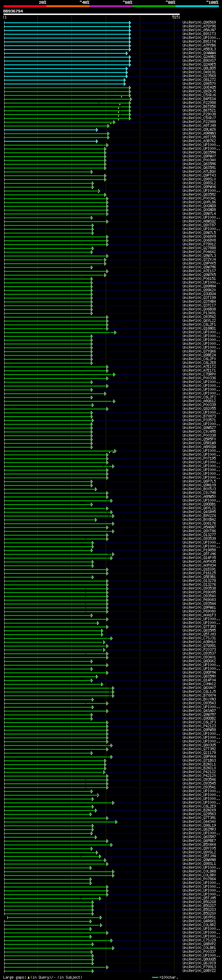
Task: Open hit UniRef100_B6T856
Action: point(199,106)
